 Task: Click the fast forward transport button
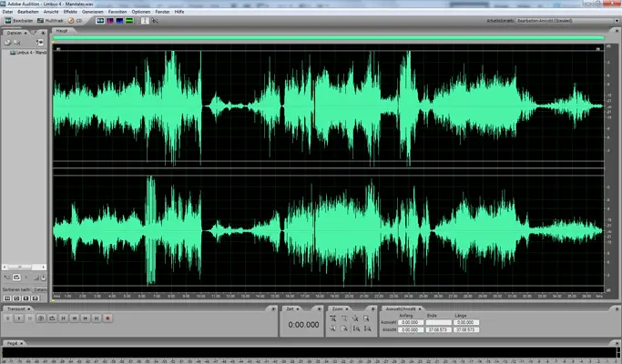tap(85, 318)
